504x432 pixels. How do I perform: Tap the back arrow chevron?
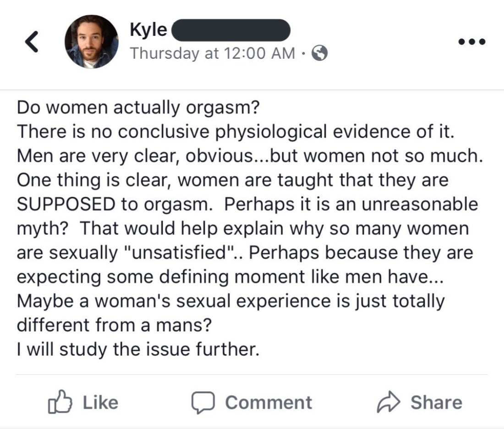pyautogui.click(x=31, y=42)
